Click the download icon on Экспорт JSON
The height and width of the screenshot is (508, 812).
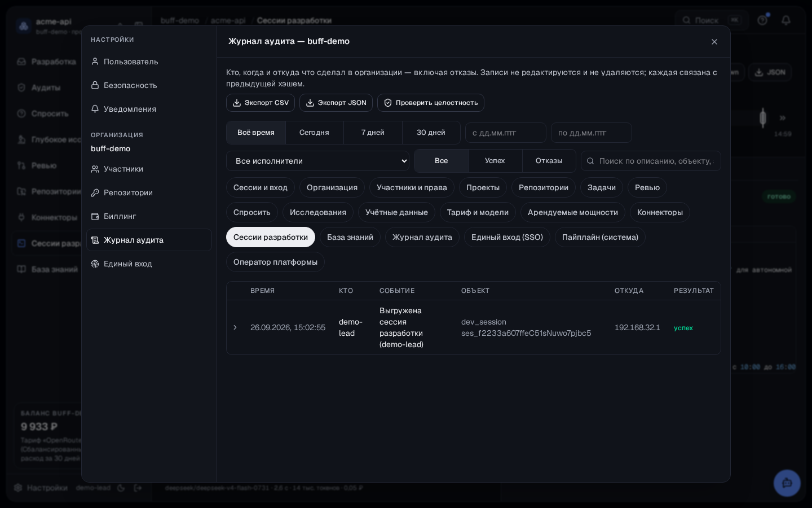(x=310, y=103)
